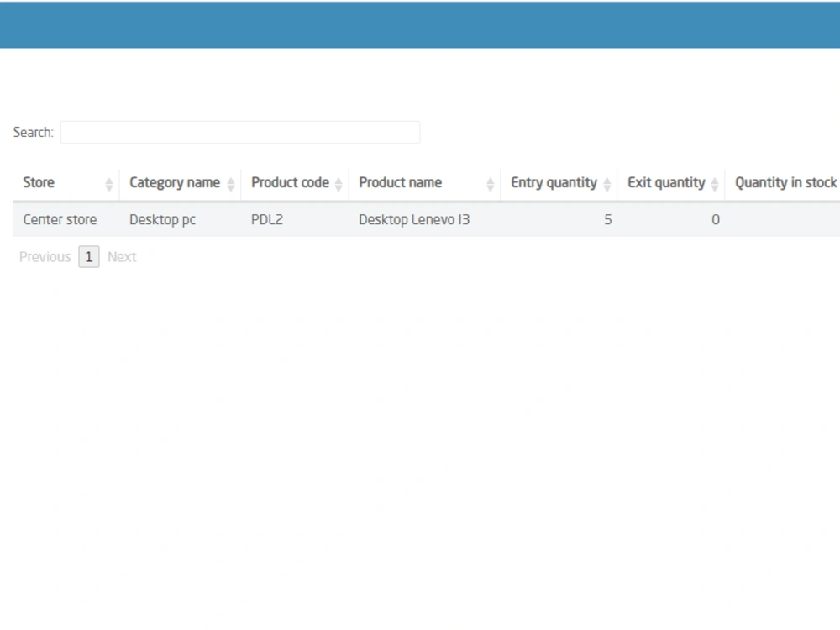Click the Search input field
The width and height of the screenshot is (840, 630).
(x=240, y=133)
